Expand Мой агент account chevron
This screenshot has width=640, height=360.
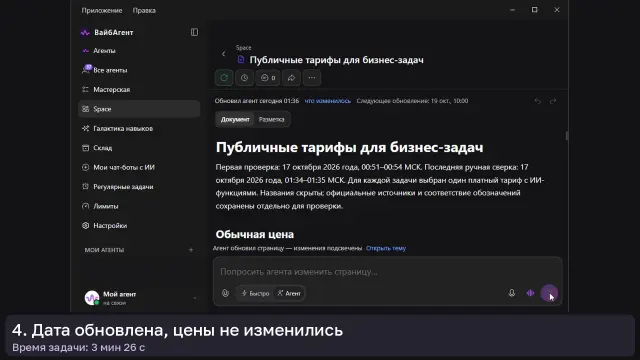click(x=194, y=298)
